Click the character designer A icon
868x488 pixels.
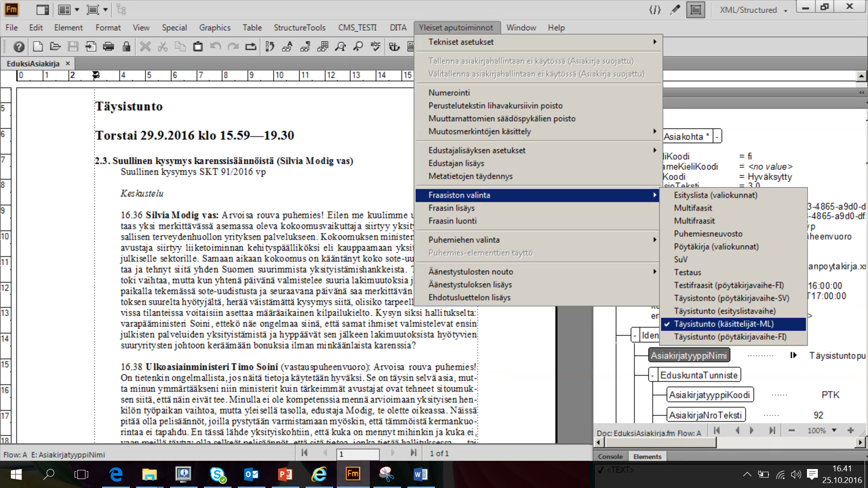tap(287, 47)
